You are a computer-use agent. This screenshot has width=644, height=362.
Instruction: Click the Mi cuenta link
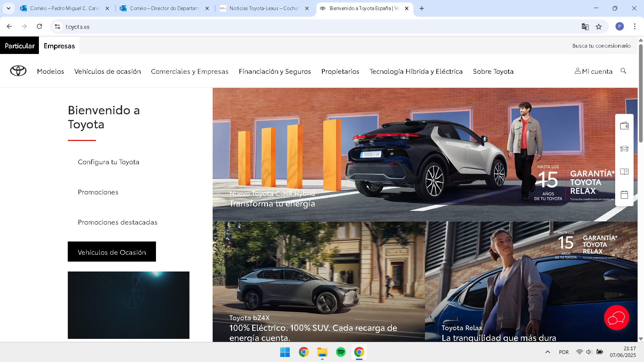click(x=593, y=71)
